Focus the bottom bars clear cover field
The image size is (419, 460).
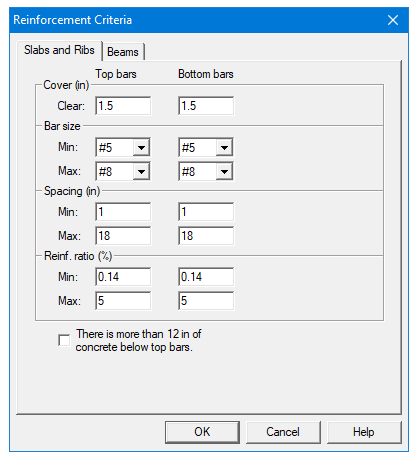point(206,106)
